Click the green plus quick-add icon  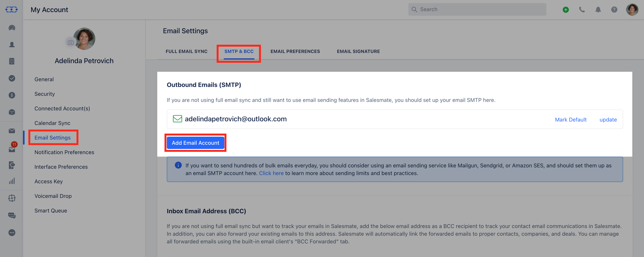pyautogui.click(x=566, y=10)
